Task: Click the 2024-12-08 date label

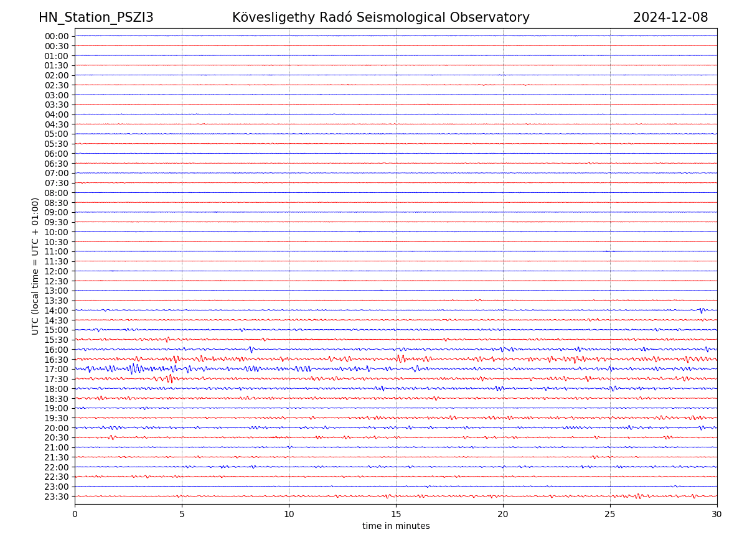Action: (670, 17)
